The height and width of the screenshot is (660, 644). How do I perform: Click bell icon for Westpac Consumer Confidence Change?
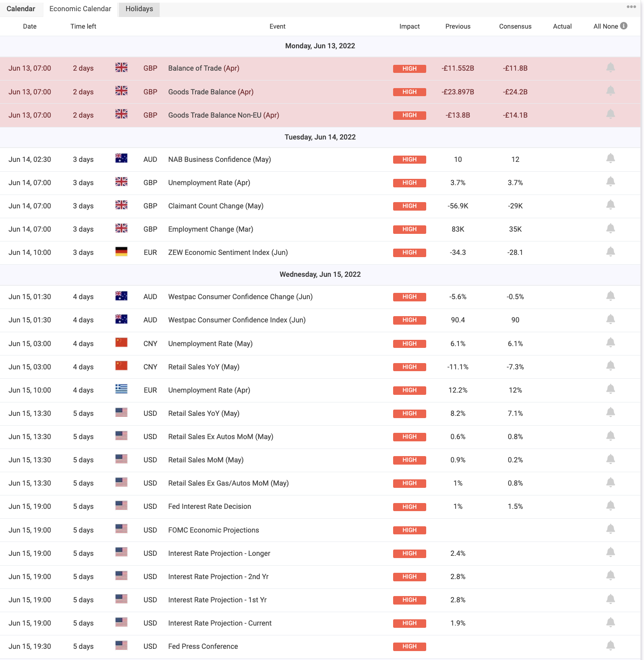[x=610, y=296]
